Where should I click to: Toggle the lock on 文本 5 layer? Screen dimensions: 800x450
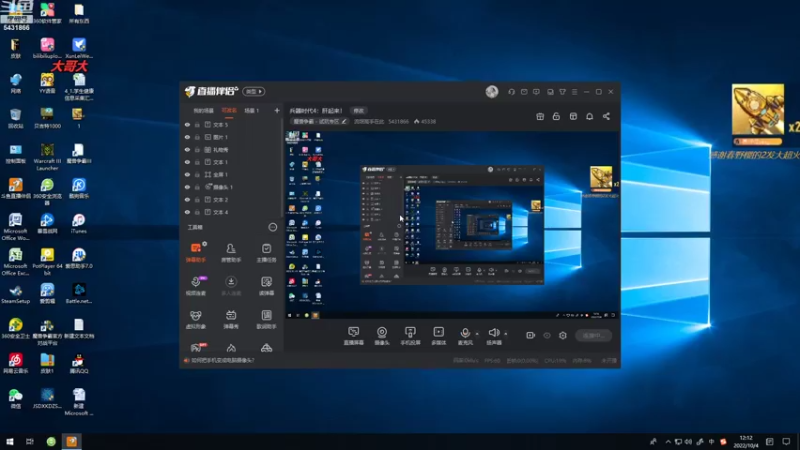click(x=197, y=124)
